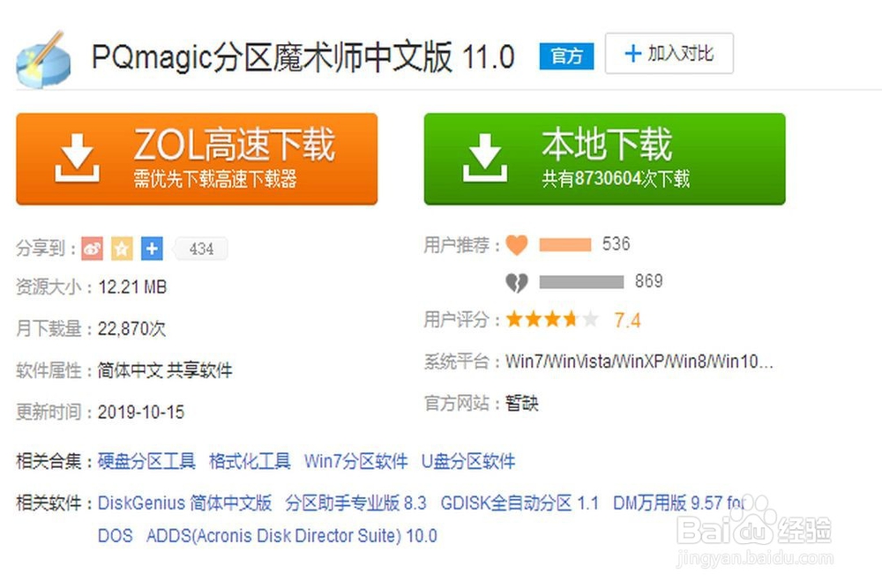Viewport: 882px width, 588px height.
Task: Click the 434 share count bubble
Action: (x=201, y=249)
